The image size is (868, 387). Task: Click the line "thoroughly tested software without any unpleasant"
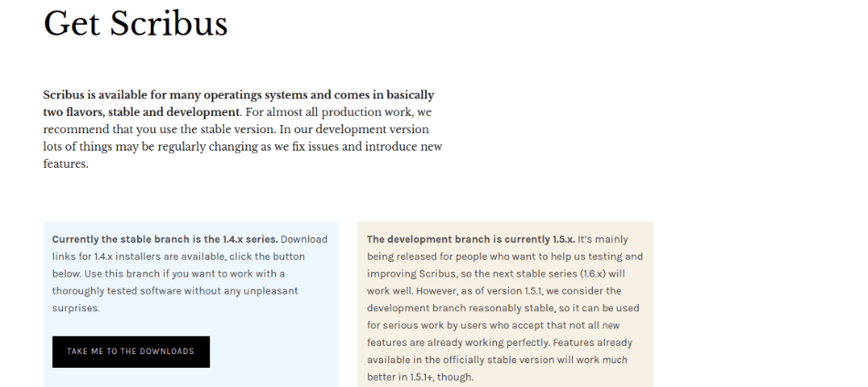click(175, 291)
